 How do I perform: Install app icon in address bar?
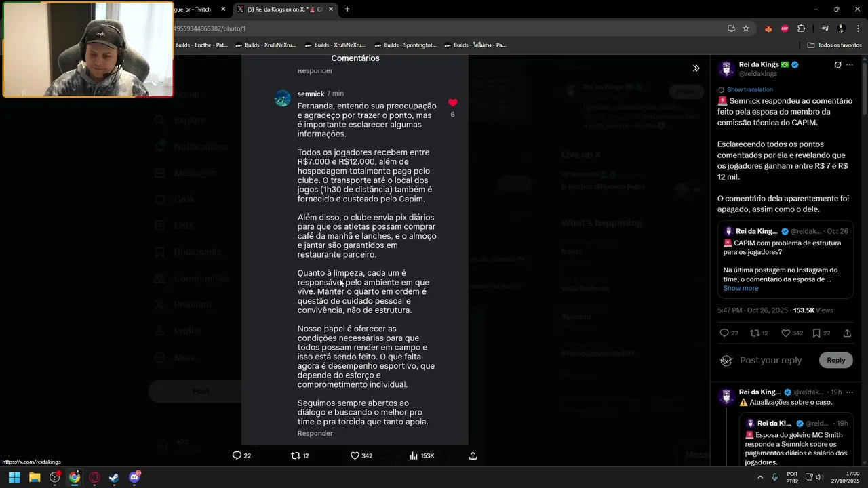pos(731,28)
